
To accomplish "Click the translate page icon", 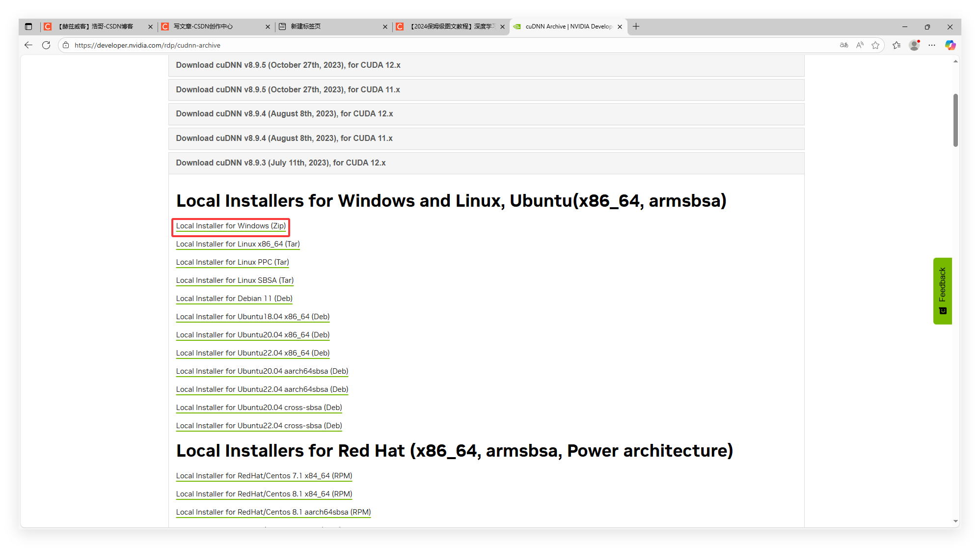I will (x=844, y=45).
